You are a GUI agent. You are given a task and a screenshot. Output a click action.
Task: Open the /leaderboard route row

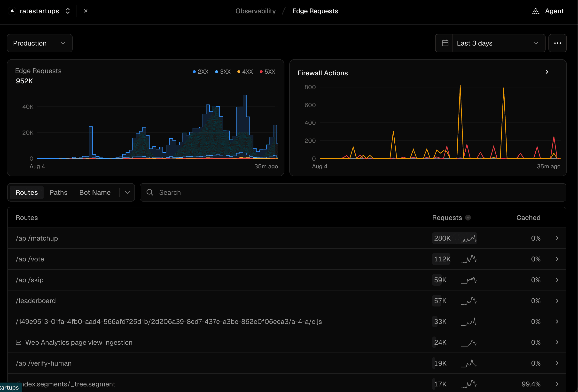(287, 301)
